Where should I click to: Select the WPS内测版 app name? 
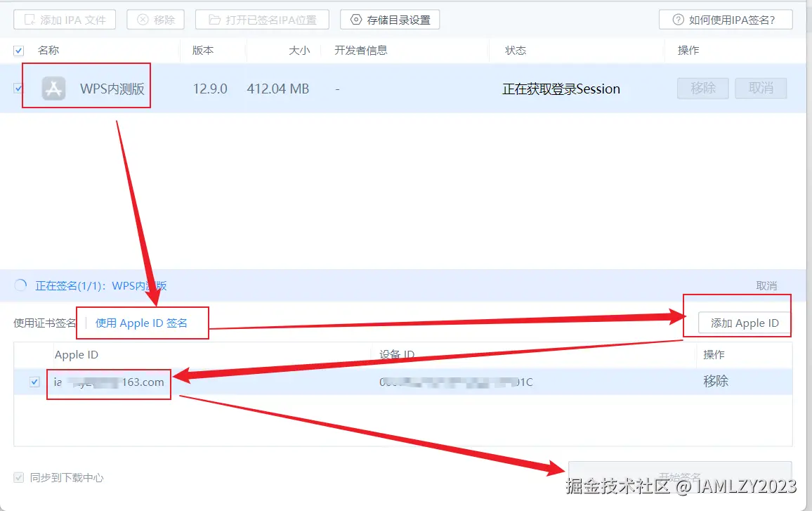click(x=112, y=89)
